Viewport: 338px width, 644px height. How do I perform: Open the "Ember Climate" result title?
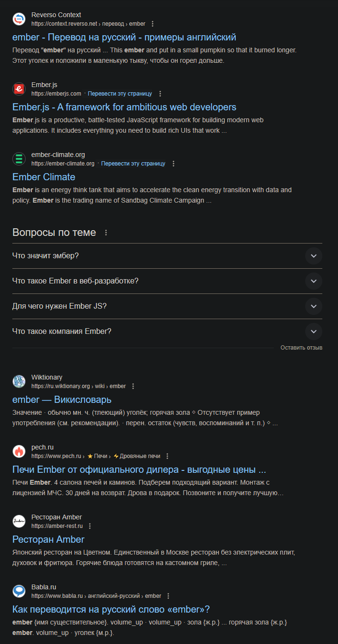point(44,177)
